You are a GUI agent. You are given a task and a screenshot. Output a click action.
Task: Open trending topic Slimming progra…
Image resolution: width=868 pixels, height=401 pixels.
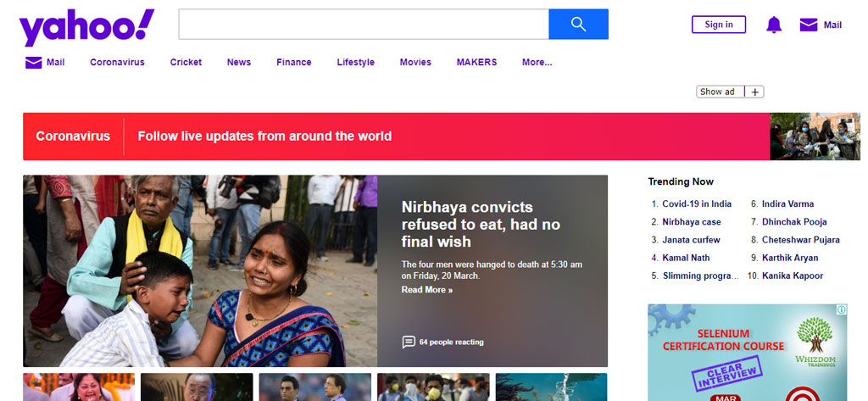click(x=701, y=276)
